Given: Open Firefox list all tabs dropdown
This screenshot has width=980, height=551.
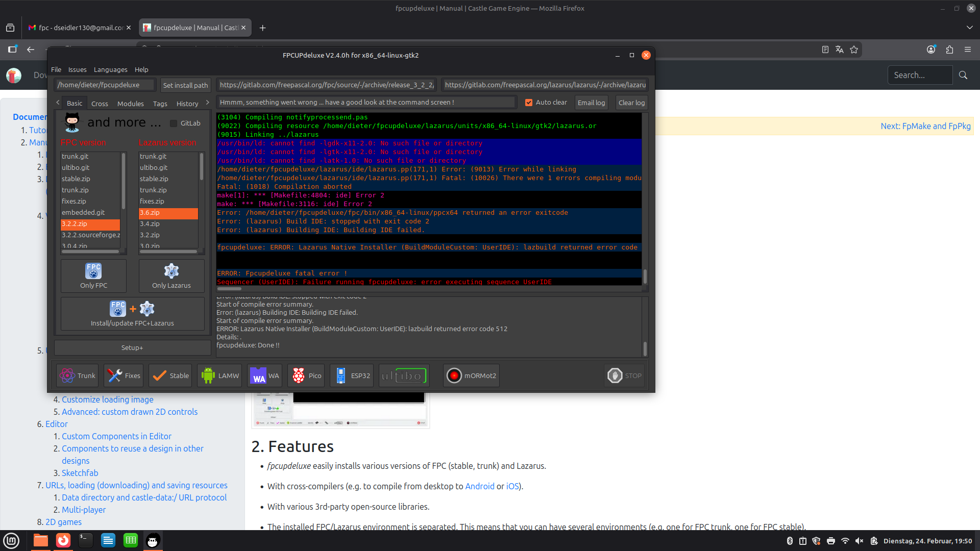Looking at the screenshot, I should pos(969,28).
